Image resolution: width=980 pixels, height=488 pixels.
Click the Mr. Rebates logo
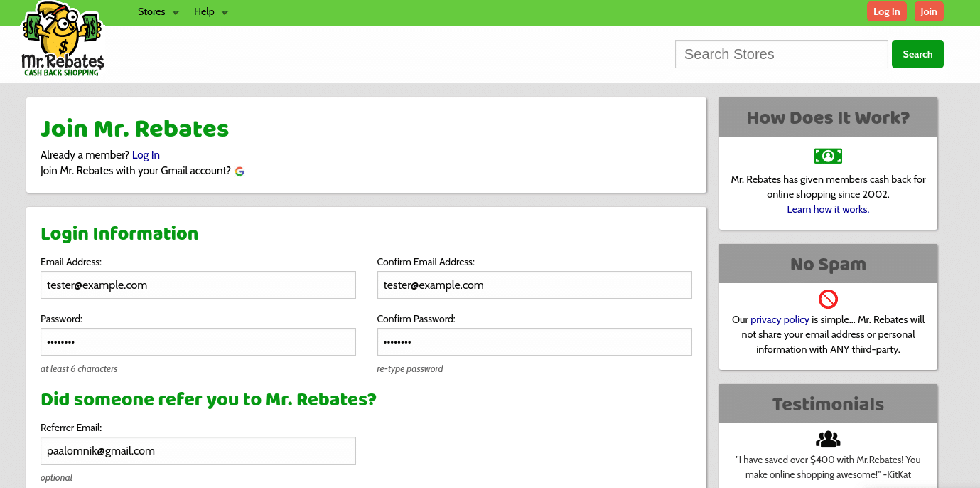point(63,39)
